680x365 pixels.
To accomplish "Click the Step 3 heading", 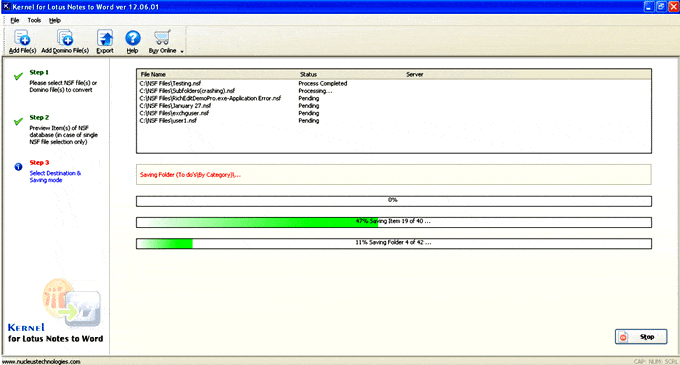I will click(x=39, y=163).
